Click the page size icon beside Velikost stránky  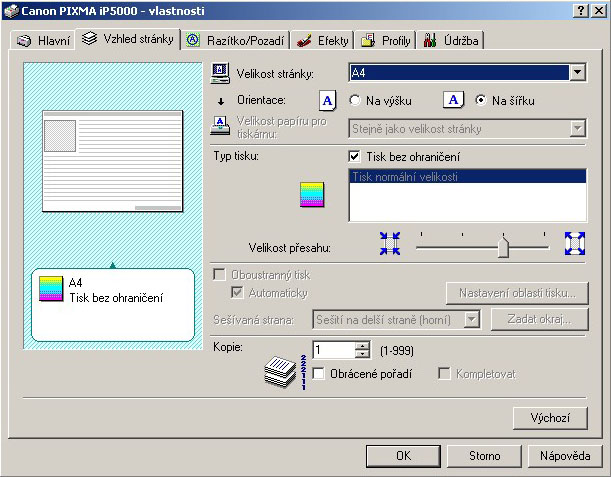tap(222, 73)
